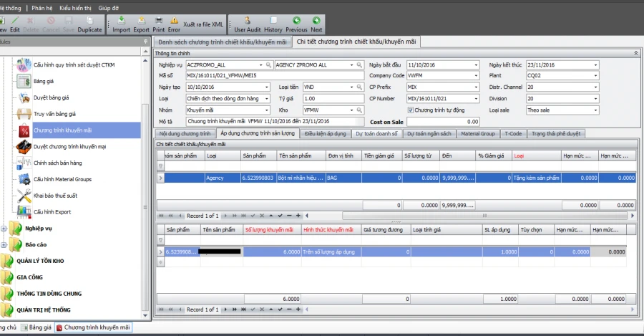
Task: Open Duyệt bảng giá module
Action: tap(51, 98)
